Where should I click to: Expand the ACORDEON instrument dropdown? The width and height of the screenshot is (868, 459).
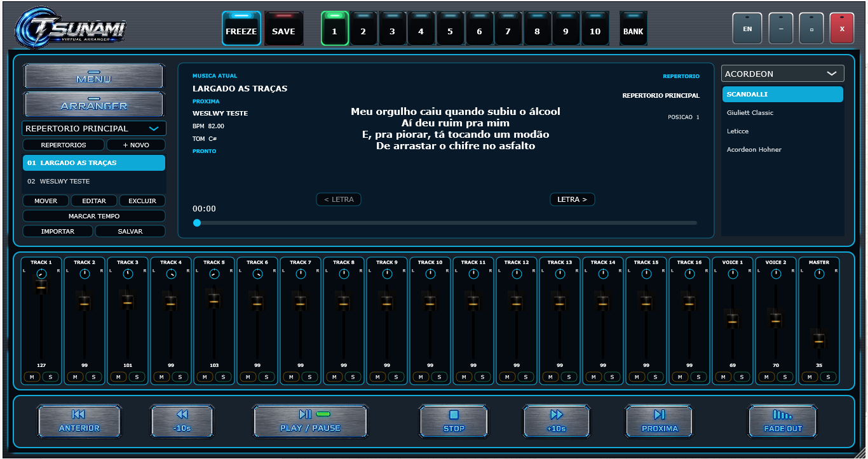click(x=783, y=74)
